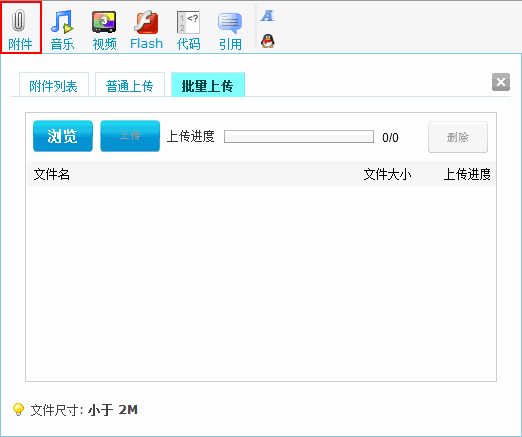The image size is (522, 437).
Task: Switch to the 普通上传 tab
Action: tap(130, 85)
